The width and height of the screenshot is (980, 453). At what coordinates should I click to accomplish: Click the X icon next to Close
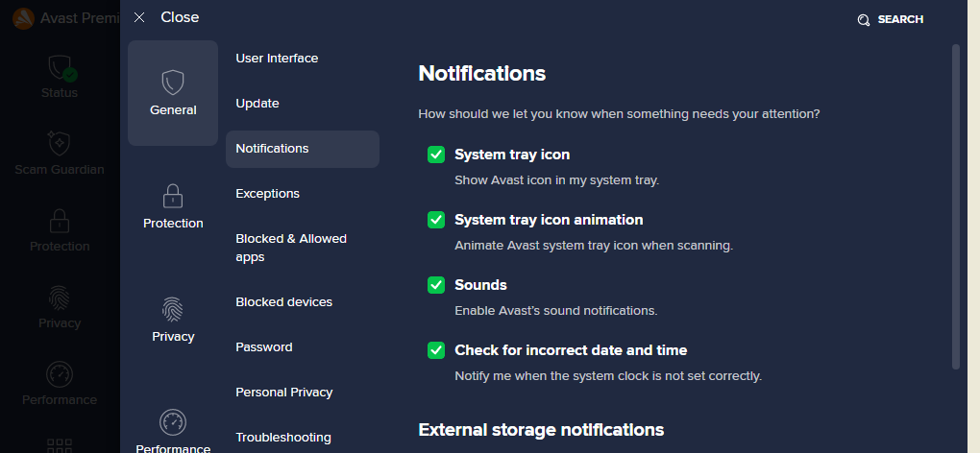point(139,17)
